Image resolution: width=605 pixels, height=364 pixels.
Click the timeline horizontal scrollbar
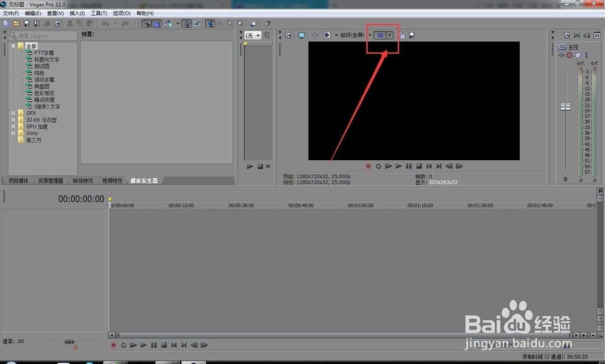[344, 336]
